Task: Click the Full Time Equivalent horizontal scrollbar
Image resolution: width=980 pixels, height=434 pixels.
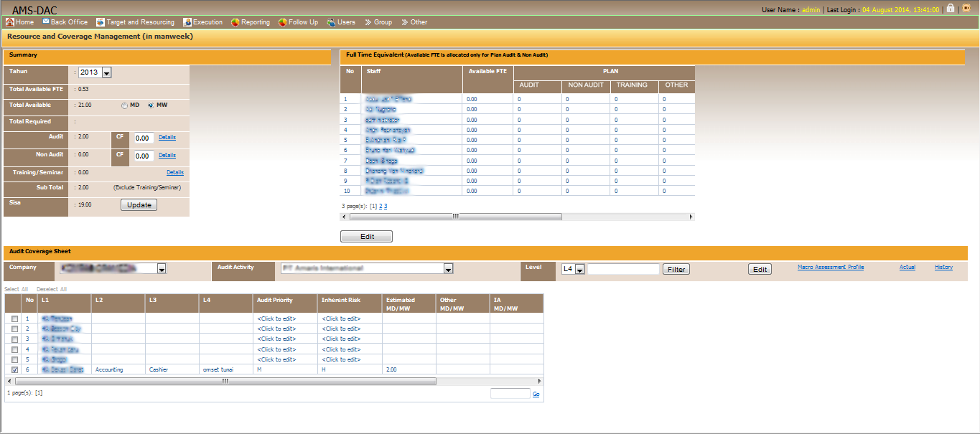Action: coord(517,217)
